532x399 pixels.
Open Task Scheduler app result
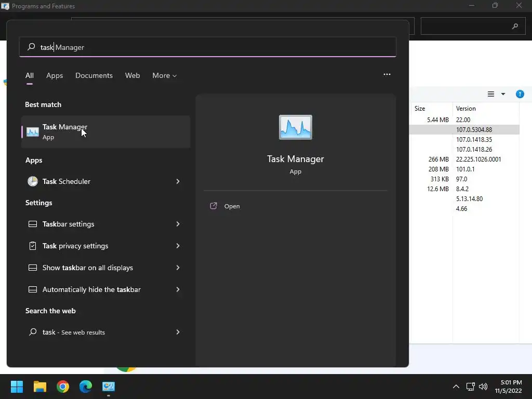[x=105, y=181]
